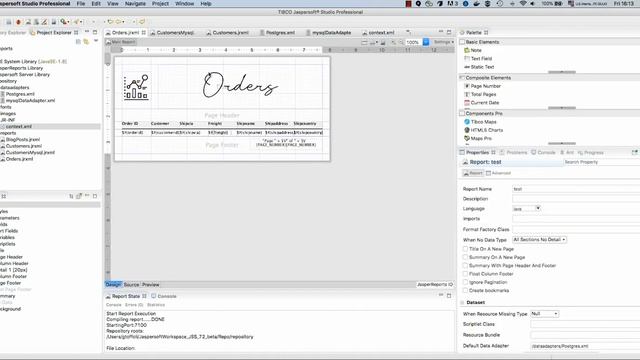
Task: Minimize the Report State panel
Action: click(x=440, y=295)
